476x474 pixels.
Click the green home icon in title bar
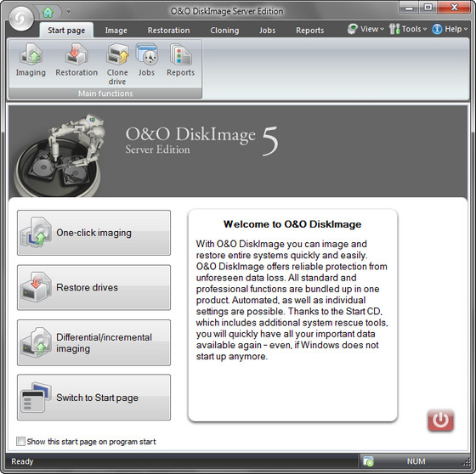(48, 12)
